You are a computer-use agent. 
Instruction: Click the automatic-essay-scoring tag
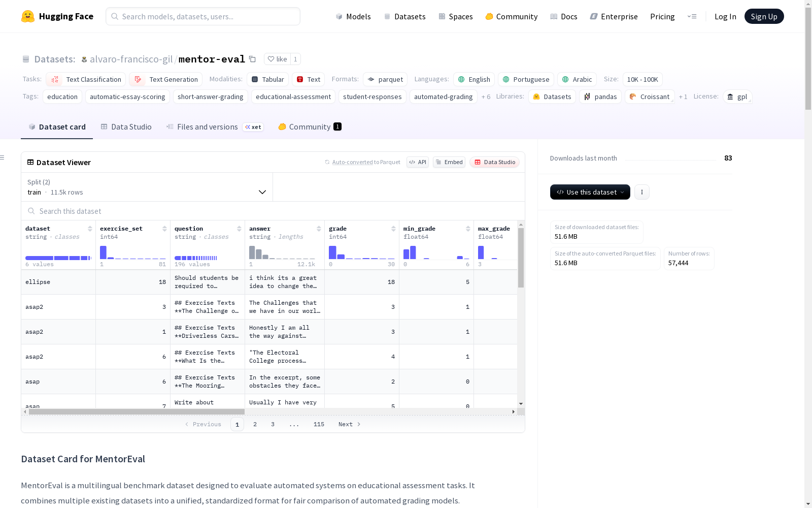click(x=127, y=97)
